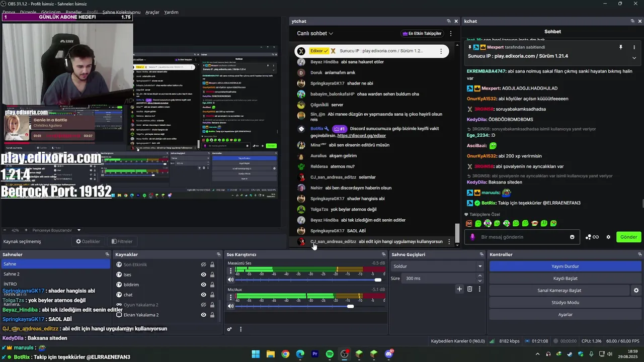Pop out the Kaynaklar dock panel
The image size is (644, 362).
pyautogui.click(x=218, y=254)
